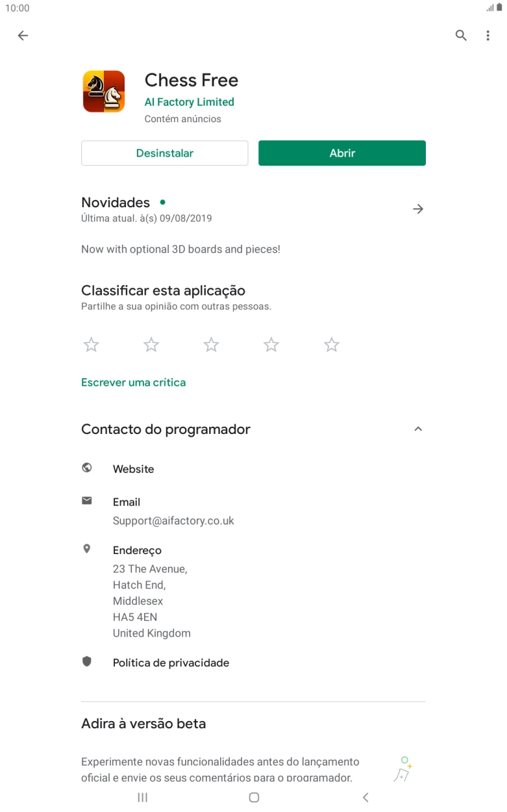Tap the back arrow icon
Viewport: 507px width, 812px height.
click(x=23, y=36)
